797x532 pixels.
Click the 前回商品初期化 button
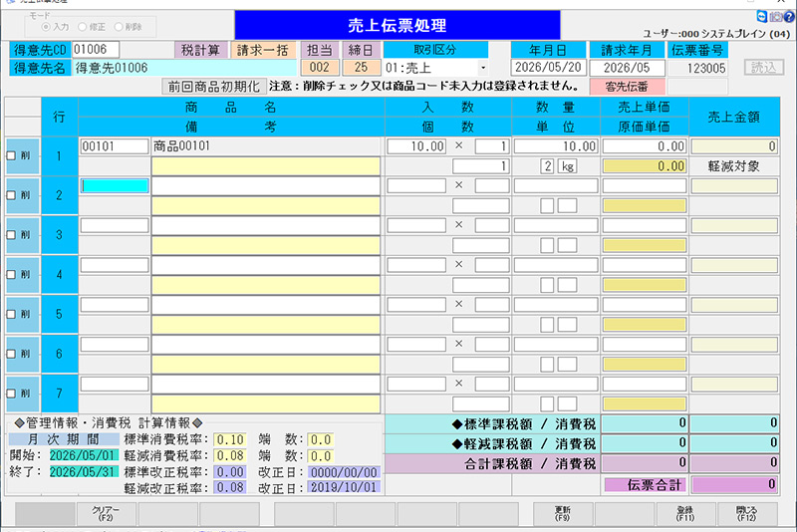(x=214, y=87)
